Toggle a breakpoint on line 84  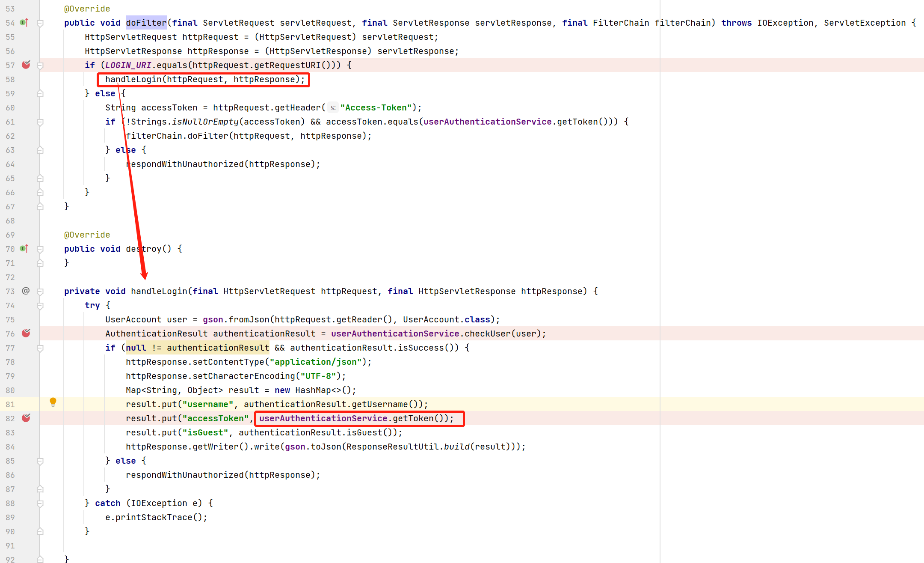click(26, 447)
